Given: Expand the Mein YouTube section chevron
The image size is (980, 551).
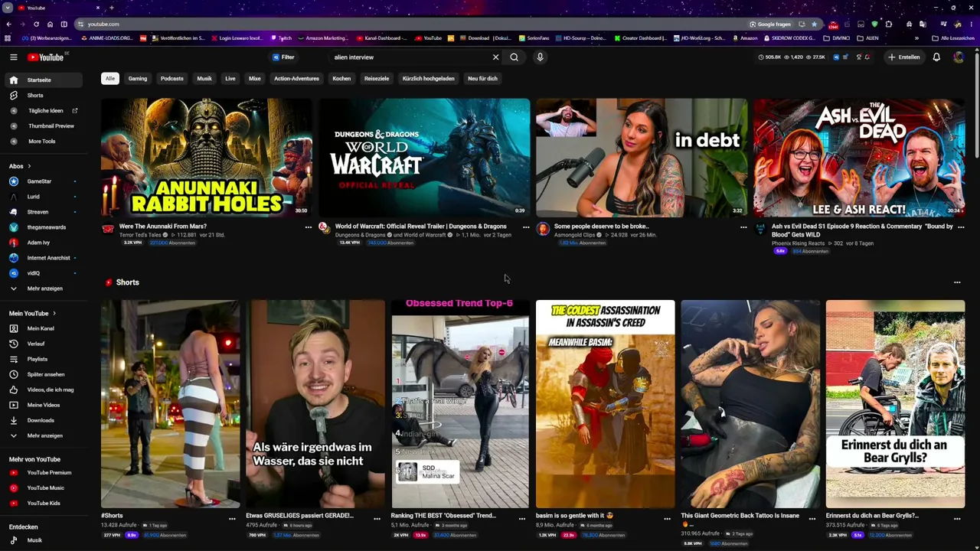Looking at the screenshot, I should 54,313.
